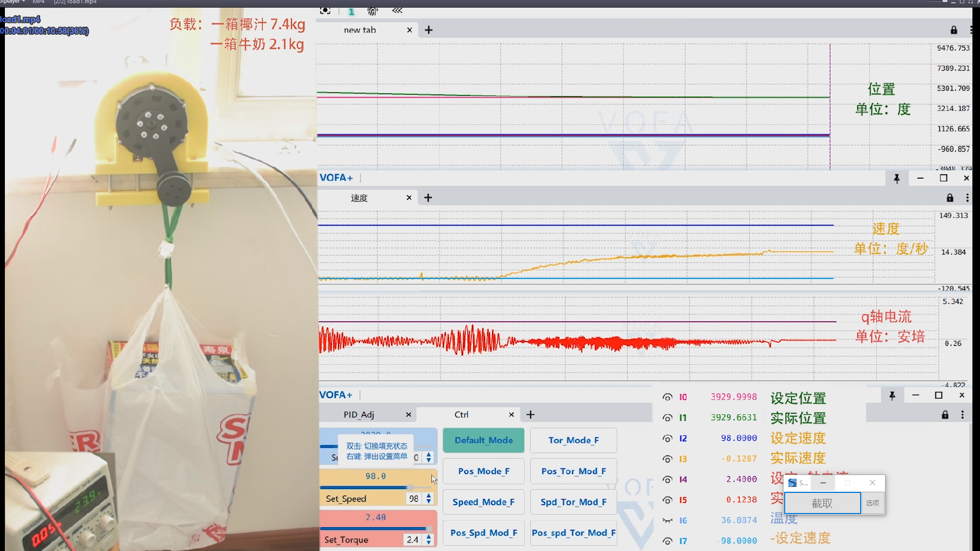The height and width of the screenshot is (551, 980).
Task: Open the three-dot menu of 速度 window
Action: [967, 198]
